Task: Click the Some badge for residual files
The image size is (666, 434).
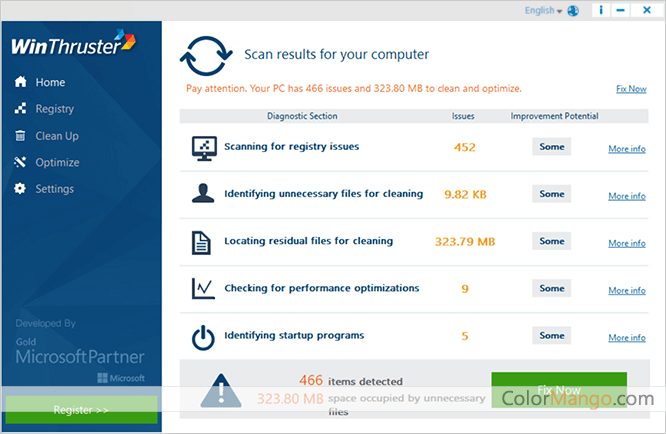Action: (x=551, y=241)
